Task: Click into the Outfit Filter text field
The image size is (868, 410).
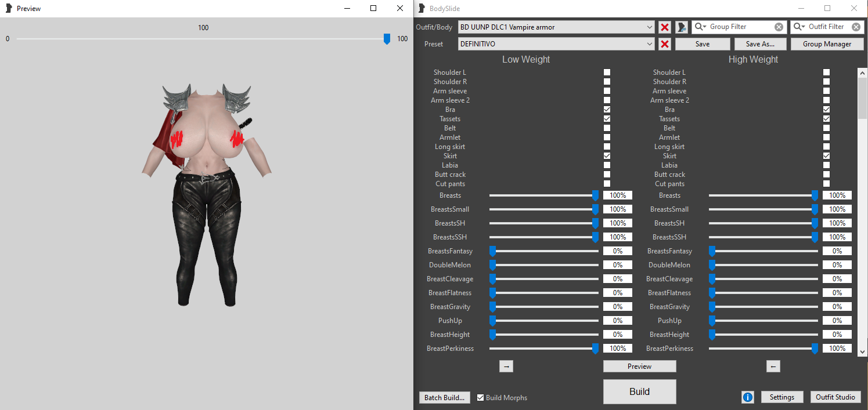Action: tap(829, 27)
